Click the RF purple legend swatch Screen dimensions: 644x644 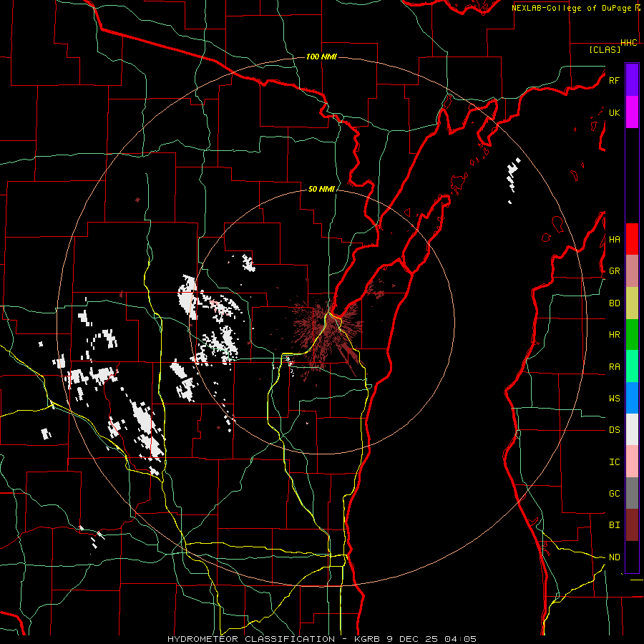pyautogui.click(x=632, y=80)
